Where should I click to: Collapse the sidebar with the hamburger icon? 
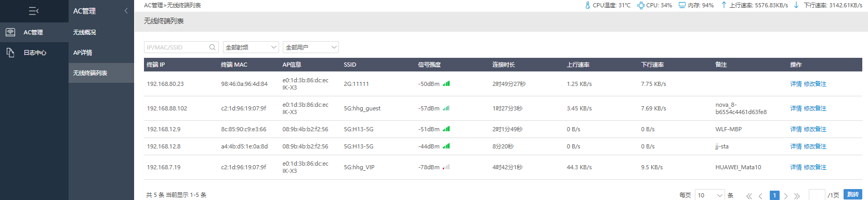pyautogui.click(x=34, y=11)
